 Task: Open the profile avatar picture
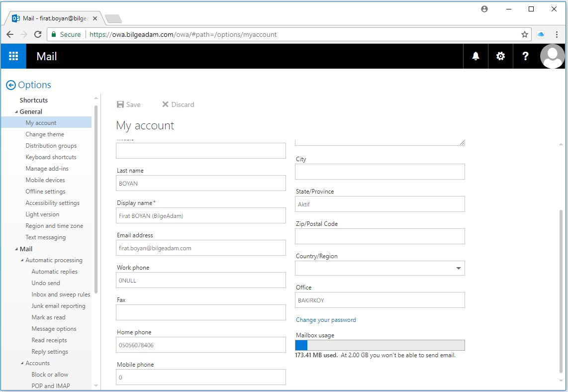tap(552, 56)
